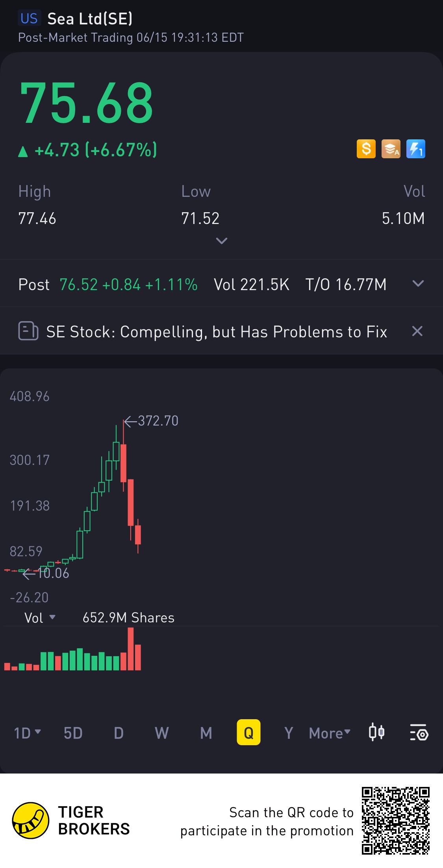The height and width of the screenshot is (868, 443).
Task: Tap the stacked layers badge icon
Action: click(x=391, y=149)
